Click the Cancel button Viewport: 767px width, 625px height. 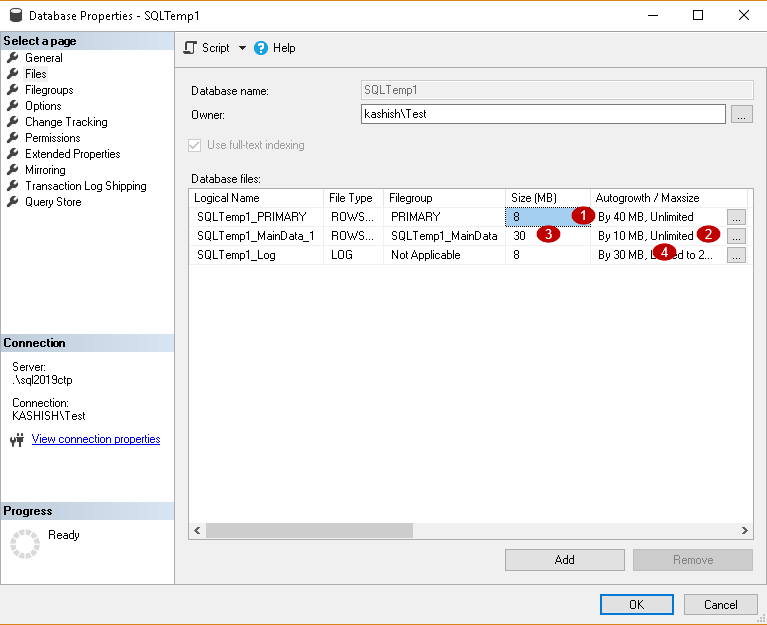(x=721, y=605)
